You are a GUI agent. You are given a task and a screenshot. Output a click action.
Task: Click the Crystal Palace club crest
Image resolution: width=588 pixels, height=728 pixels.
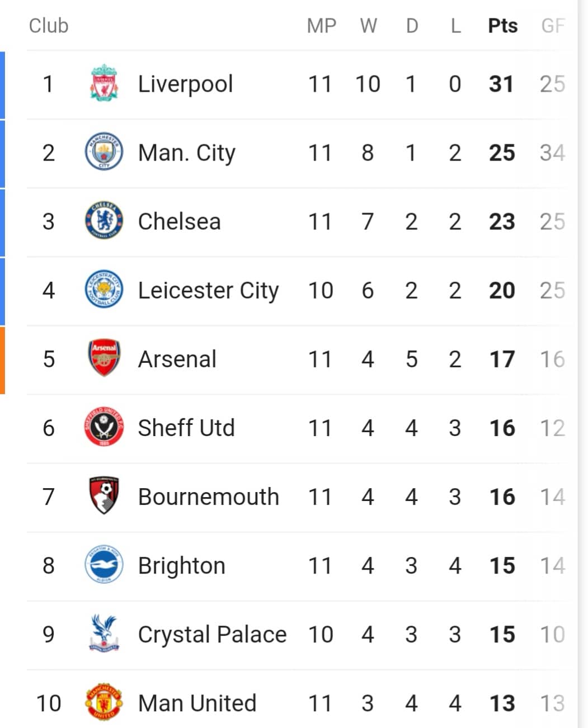coord(104,634)
